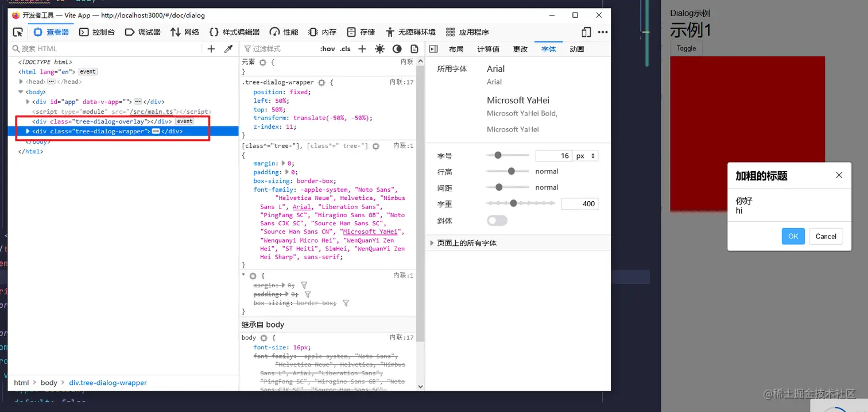This screenshot has width=868, height=412.
Task: Switch to the 网络 network panel
Action: tap(185, 32)
